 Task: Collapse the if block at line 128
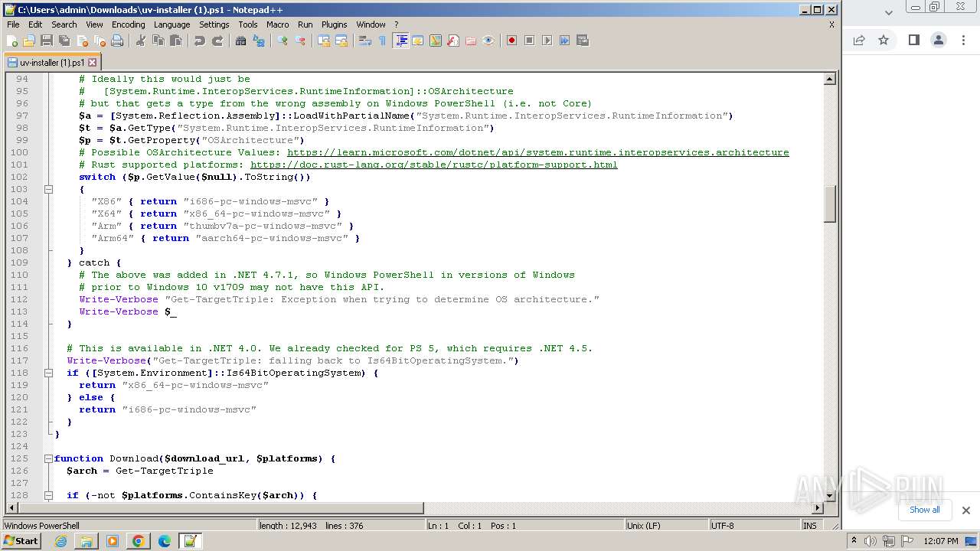click(48, 495)
